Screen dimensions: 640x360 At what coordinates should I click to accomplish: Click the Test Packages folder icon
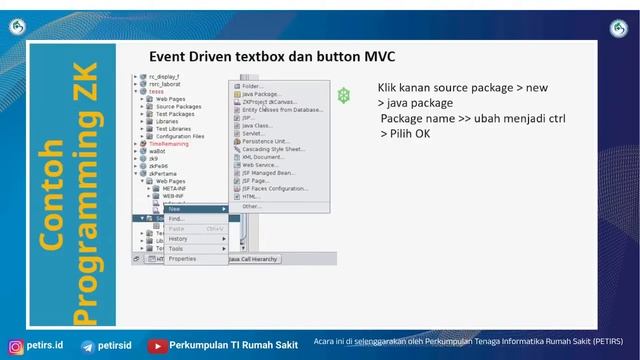tap(150, 114)
